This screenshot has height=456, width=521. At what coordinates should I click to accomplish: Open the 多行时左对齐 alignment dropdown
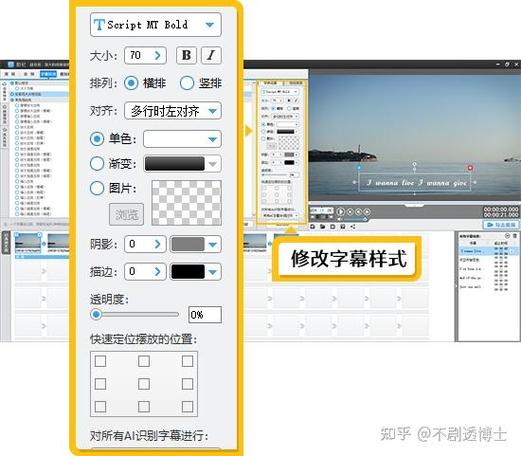pos(173,111)
